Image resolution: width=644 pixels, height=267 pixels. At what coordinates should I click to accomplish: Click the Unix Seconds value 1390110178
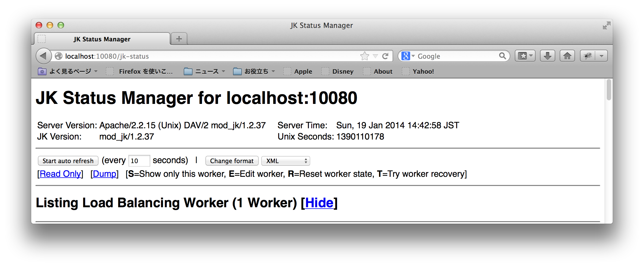(360, 137)
